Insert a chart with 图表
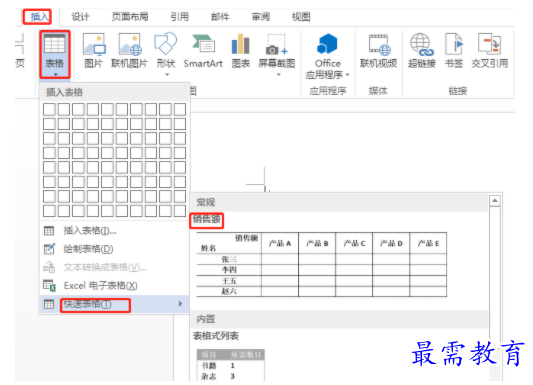 click(x=241, y=51)
